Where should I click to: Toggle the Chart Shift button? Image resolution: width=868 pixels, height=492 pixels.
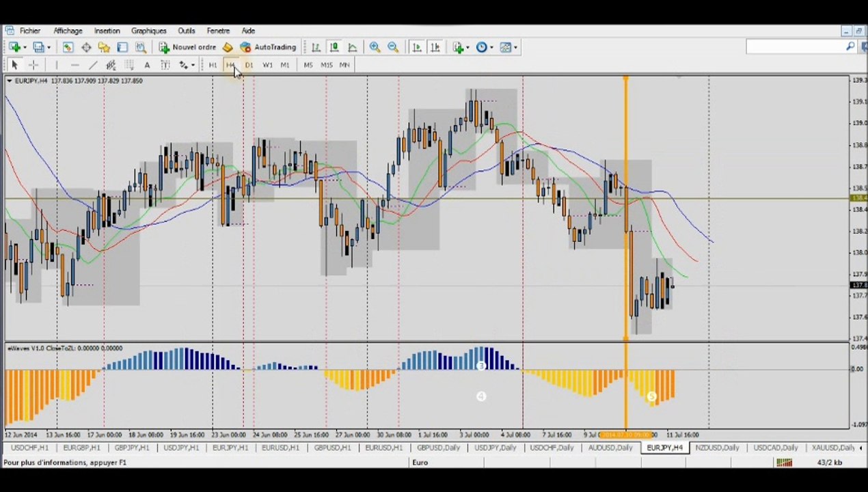click(435, 47)
